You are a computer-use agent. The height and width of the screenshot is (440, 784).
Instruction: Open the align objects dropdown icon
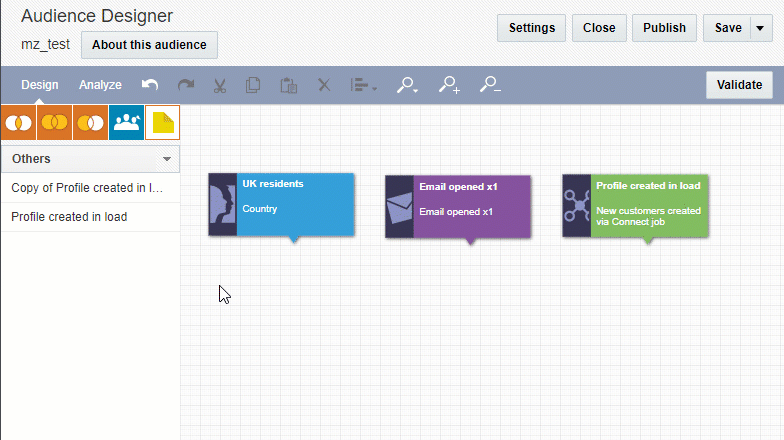(364, 86)
